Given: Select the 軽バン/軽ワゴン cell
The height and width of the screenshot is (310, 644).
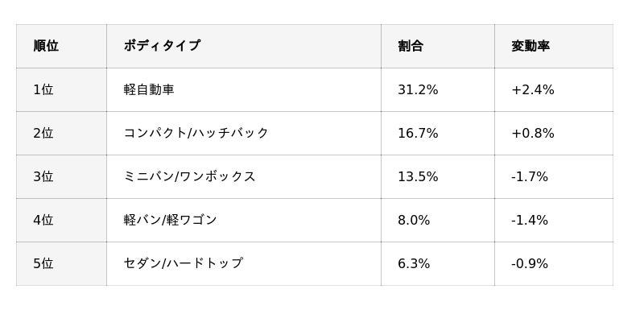Looking at the screenshot, I should pyautogui.click(x=244, y=220).
